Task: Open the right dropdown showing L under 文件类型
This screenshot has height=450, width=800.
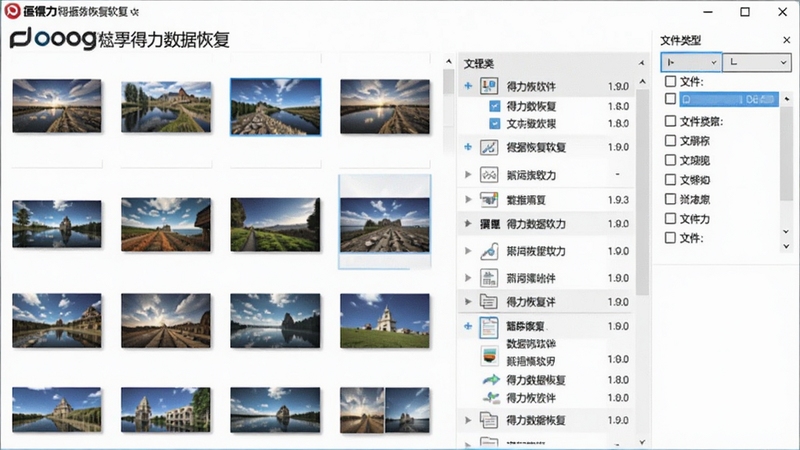Action: 757,62
